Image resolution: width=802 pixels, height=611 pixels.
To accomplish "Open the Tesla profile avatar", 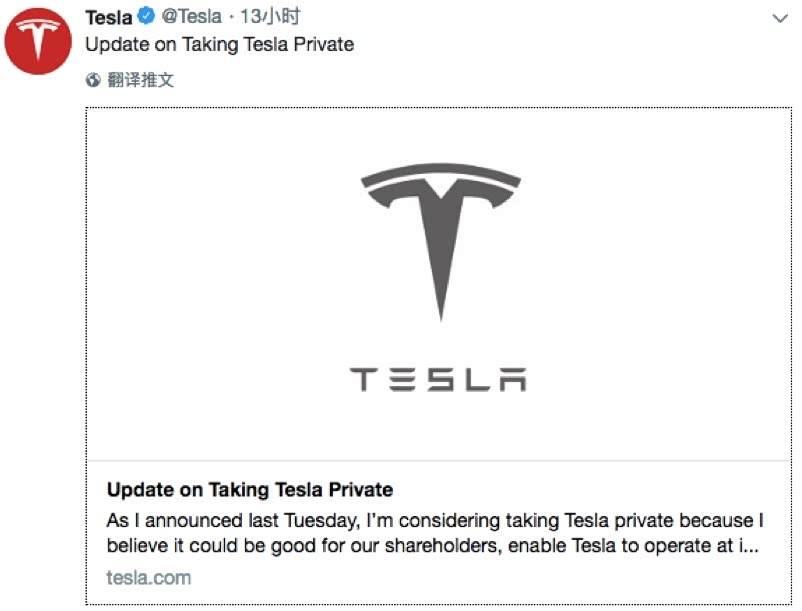I will coord(40,40).
